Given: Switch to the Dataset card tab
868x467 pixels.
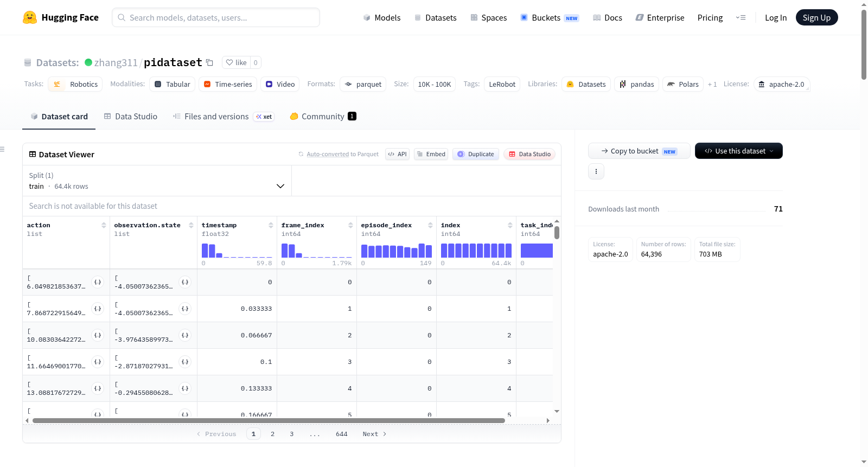Looking at the screenshot, I should click(x=59, y=117).
